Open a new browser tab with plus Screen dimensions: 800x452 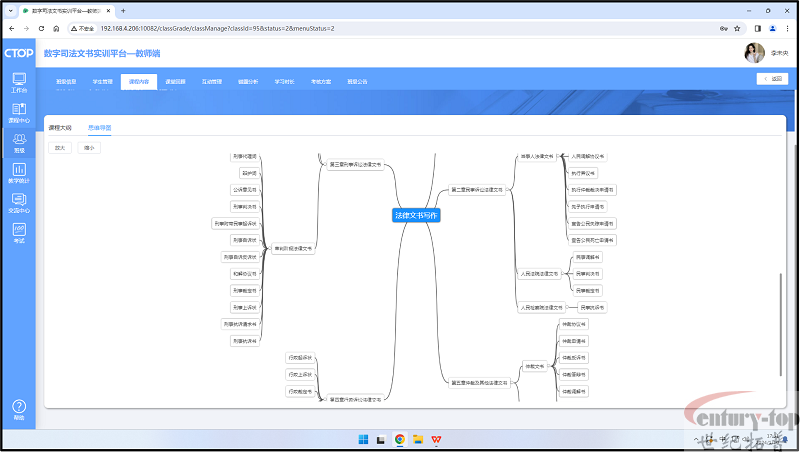coord(123,11)
